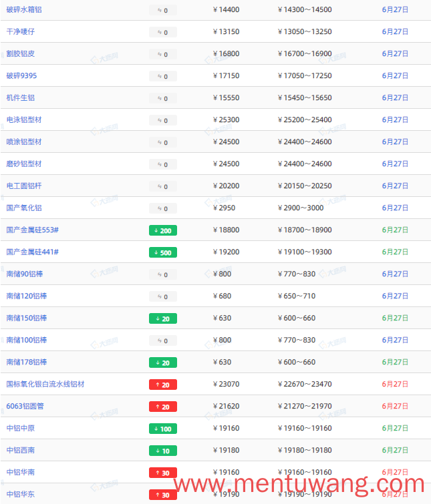Click the green down 500 badge for 国产金属硅441#
Viewport: 431px width, 504px height.
pos(163,252)
